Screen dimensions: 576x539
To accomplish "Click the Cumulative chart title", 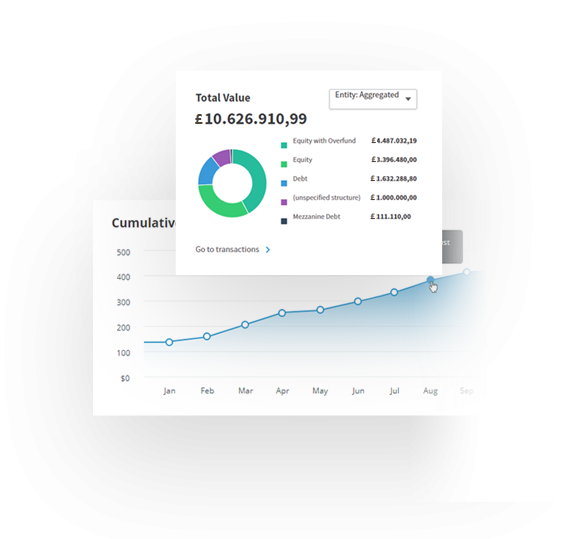I will point(144,223).
